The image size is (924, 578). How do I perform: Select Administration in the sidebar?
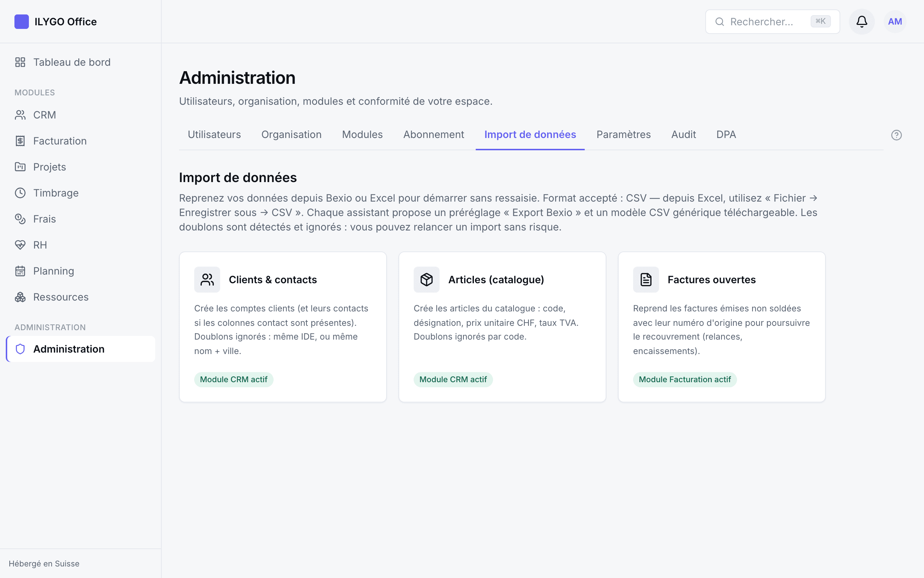(x=80, y=349)
